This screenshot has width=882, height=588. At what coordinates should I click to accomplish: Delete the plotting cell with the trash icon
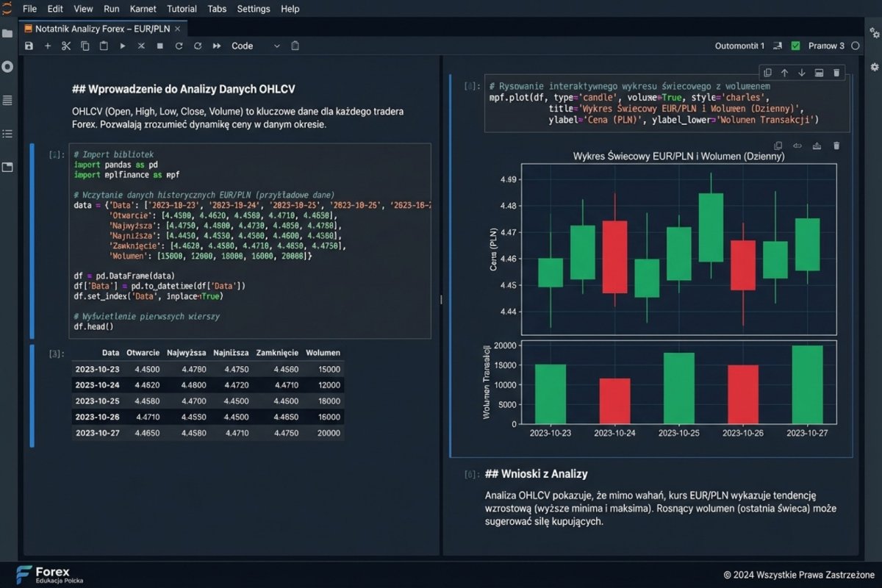(x=836, y=72)
